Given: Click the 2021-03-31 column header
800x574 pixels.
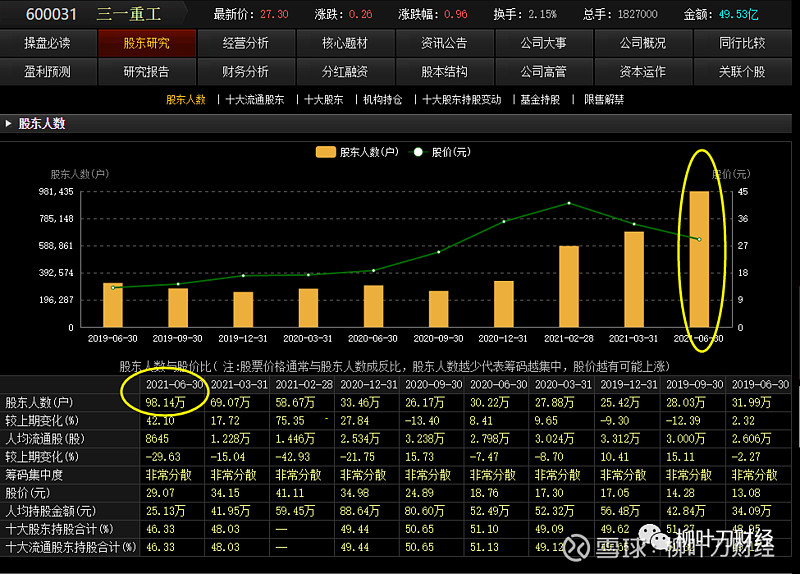Looking at the screenshot, I should coord(239,384).
